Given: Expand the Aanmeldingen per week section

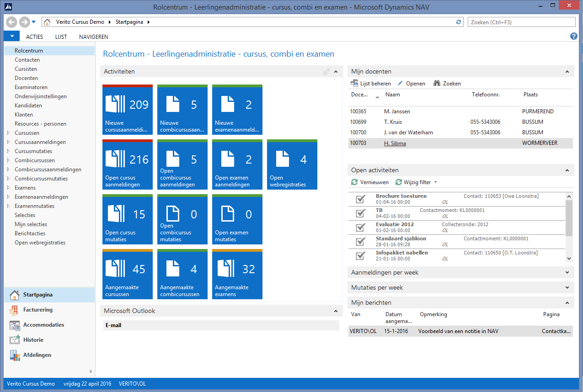Looking at the screenshot, I should [x=567, y=272].
